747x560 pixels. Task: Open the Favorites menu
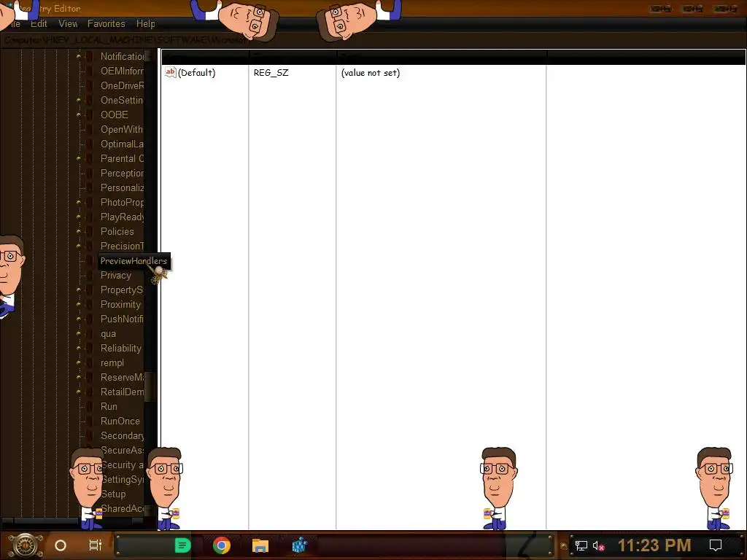coord(107,24)
